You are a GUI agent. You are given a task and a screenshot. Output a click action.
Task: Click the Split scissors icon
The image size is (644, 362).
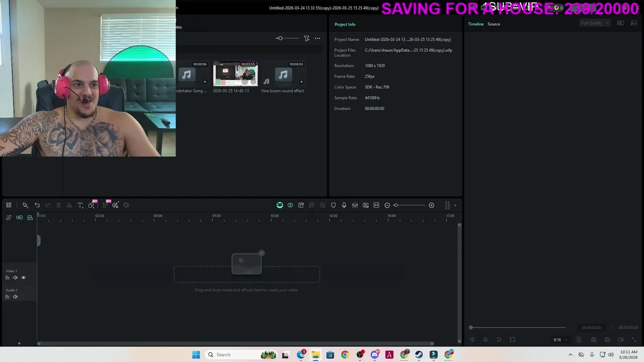coord(69,205)
